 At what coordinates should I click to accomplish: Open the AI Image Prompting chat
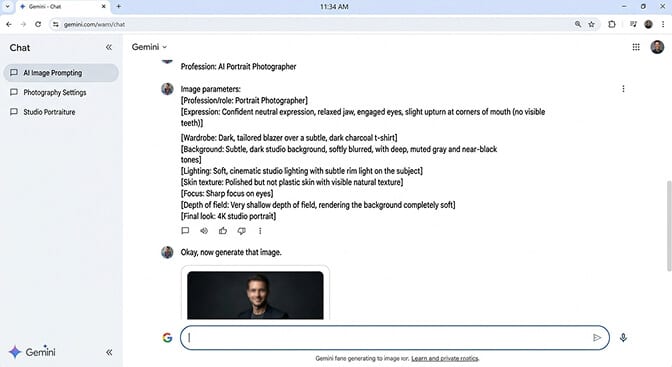[x=61, y=73]
